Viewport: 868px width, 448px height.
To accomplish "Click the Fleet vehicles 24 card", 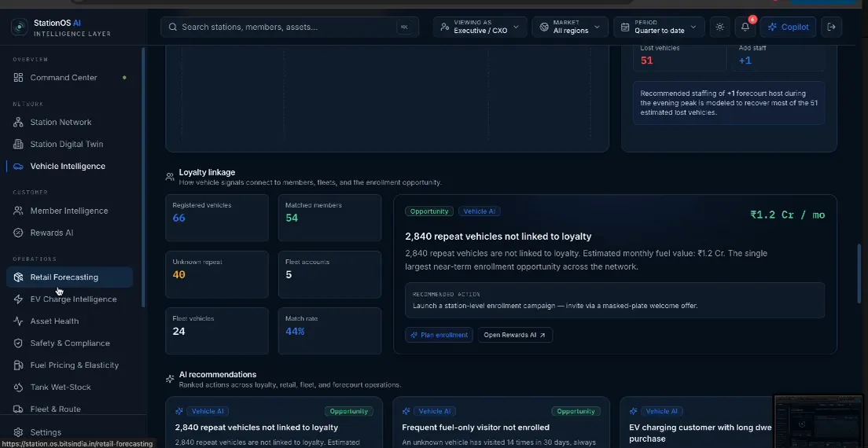I will tap(217, 331).
